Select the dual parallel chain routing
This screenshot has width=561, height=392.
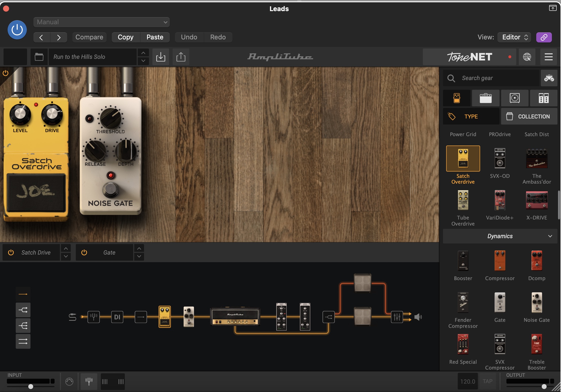point(23,341)
